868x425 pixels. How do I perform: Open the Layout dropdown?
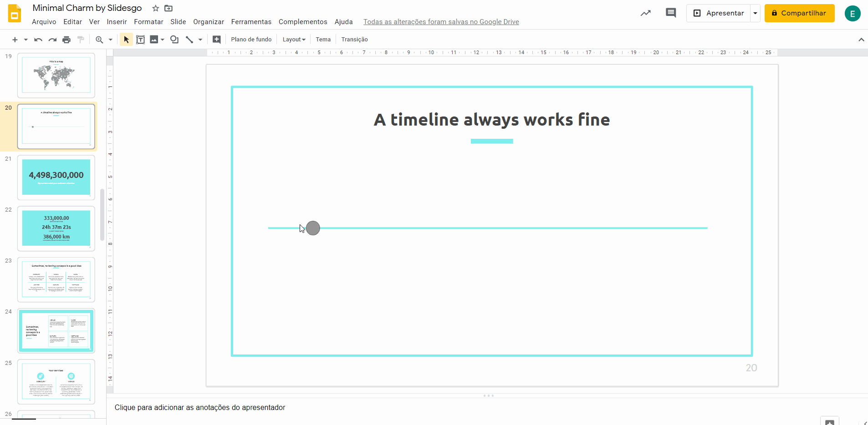(294, 40)
